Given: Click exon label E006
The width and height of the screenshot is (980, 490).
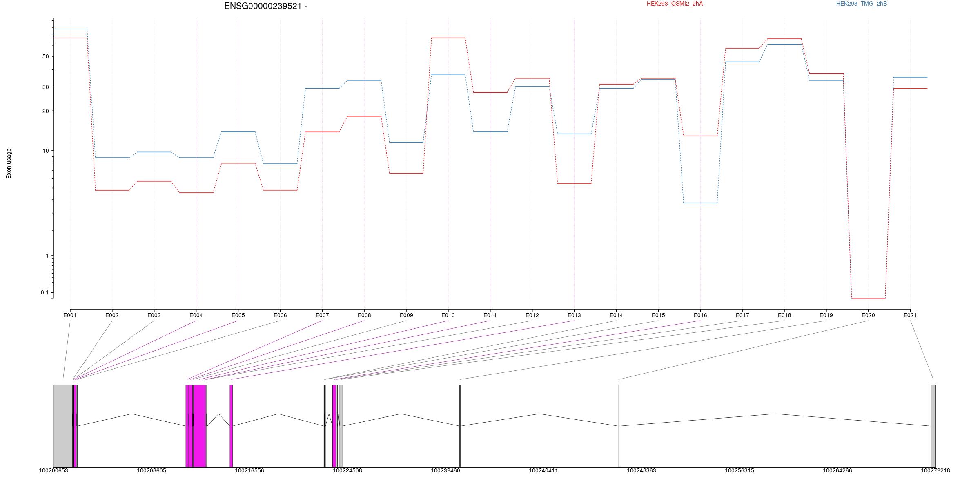Looking at the screenshot, I should pyautogui.click(x=280, y=315).
